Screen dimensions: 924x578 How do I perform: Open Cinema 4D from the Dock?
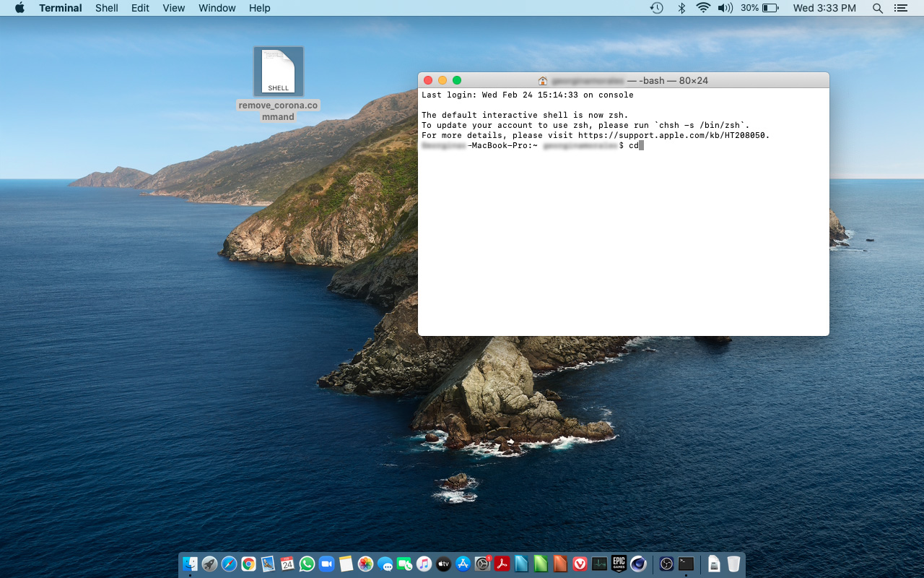(x=637, y=564)
